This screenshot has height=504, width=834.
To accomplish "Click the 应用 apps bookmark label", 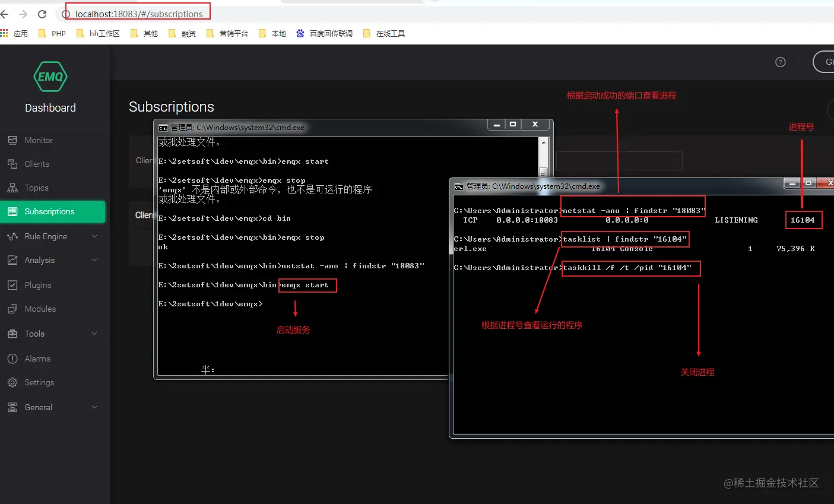I will (21, 33).
